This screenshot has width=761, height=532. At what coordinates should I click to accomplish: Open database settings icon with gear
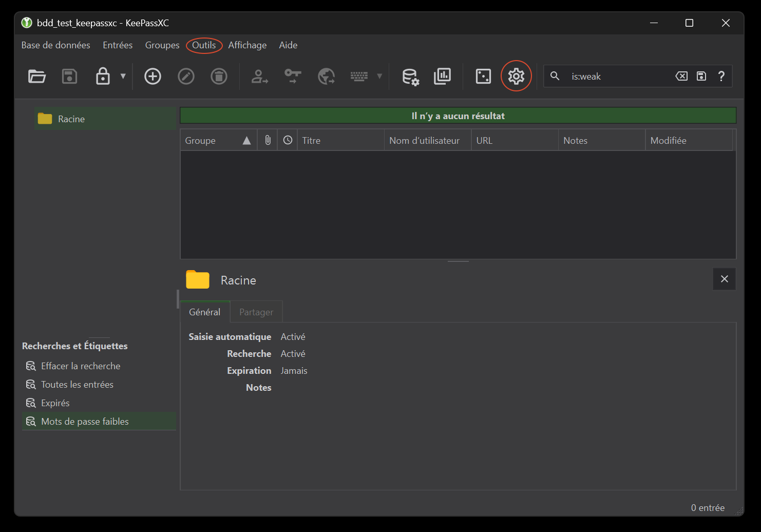point(410,77)
